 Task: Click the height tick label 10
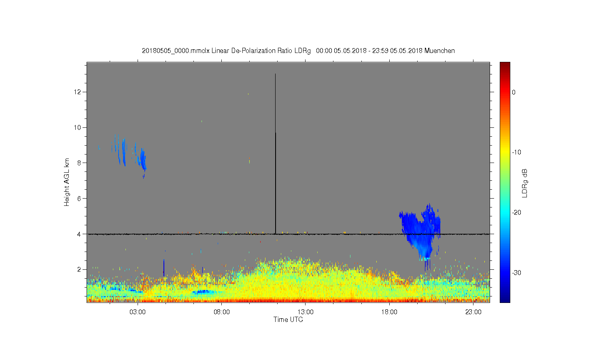tap(78, 127)
